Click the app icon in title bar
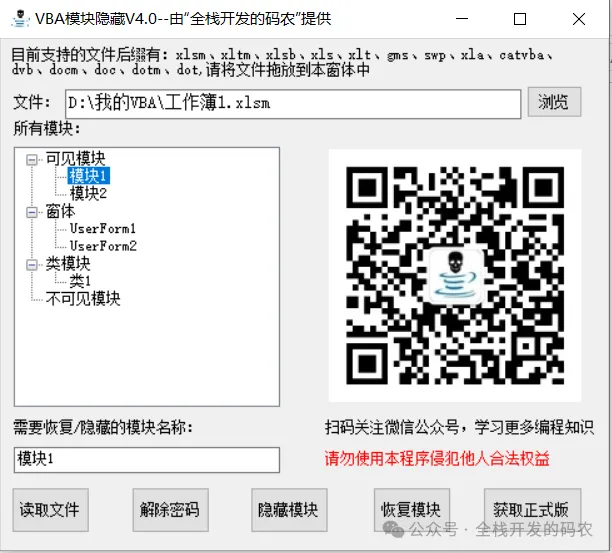The width and height of the screenshot is (612, 553). click(20, 18)
